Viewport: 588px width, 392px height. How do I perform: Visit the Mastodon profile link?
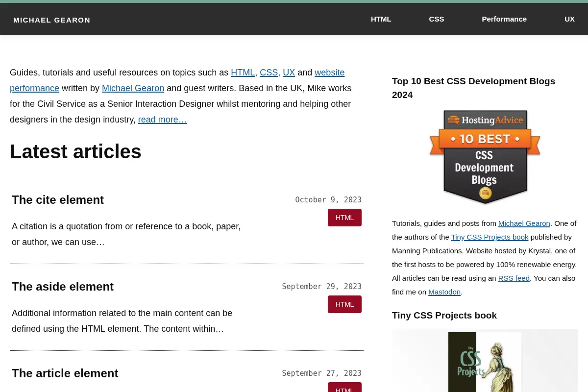(x=444, y=292)
